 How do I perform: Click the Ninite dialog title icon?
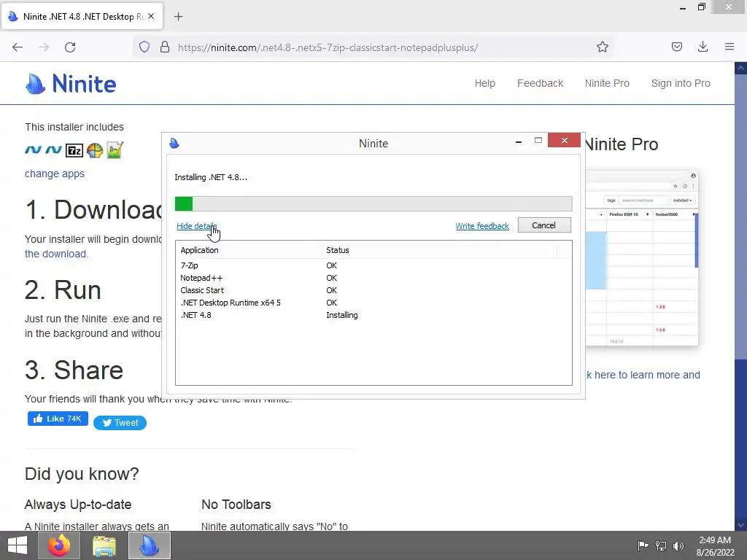pyautogui.click(x=174, y=143)
